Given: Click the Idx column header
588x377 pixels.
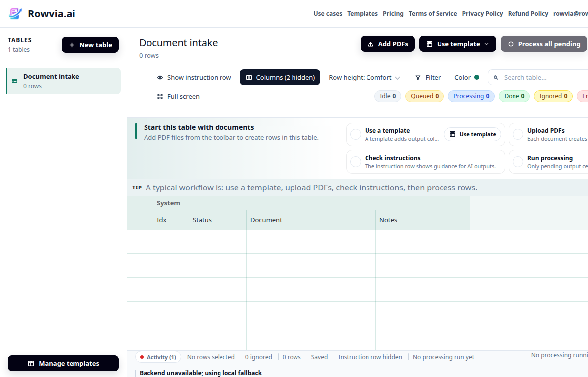Looking at the screenshot, I should [171, 220].
